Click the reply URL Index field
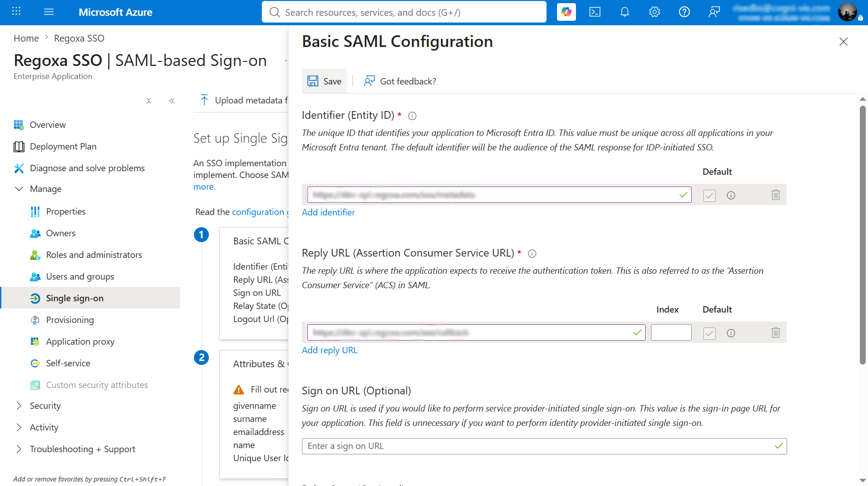 click(x=671, y=332)
